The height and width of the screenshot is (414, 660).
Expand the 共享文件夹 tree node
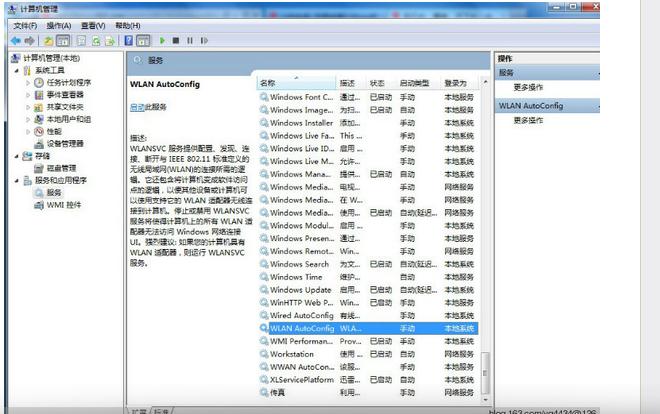tap(28, 107)
